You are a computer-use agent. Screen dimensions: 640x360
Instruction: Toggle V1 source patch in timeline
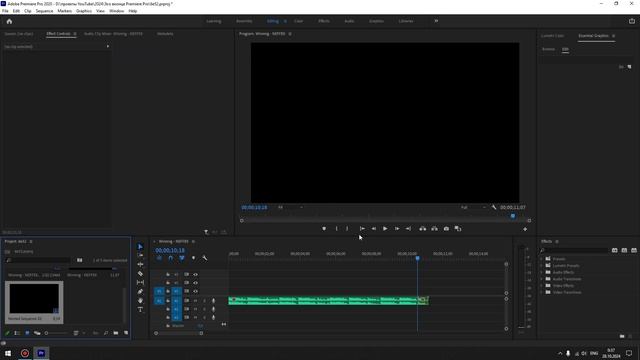159,291
